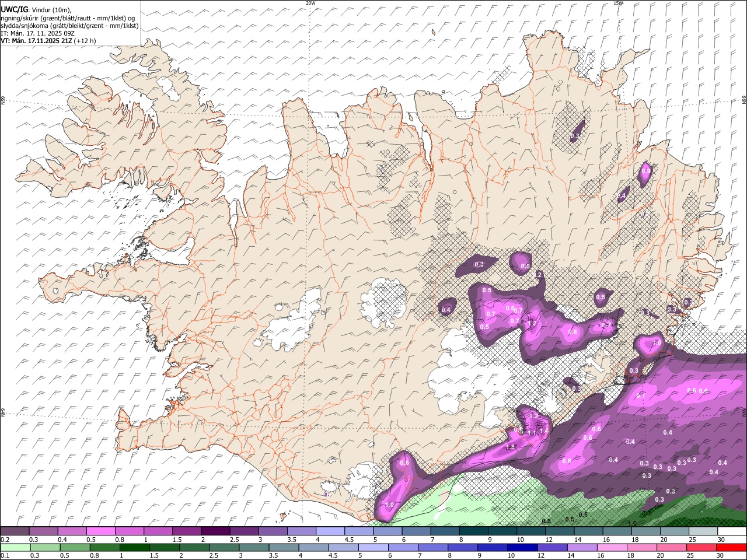Click the '0.8' snowfall value on the map
The width and height of the screenshot is (747, 560).
point(573,332)
